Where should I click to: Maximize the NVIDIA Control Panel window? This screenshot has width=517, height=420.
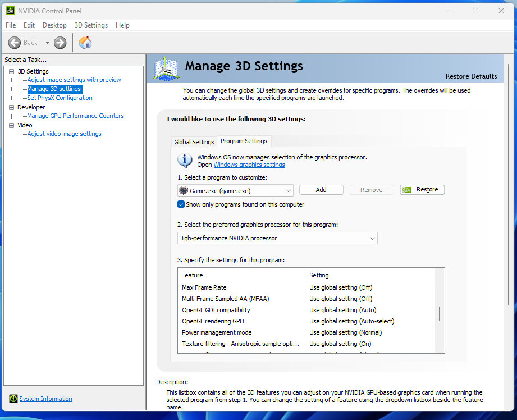pos(475,11)
